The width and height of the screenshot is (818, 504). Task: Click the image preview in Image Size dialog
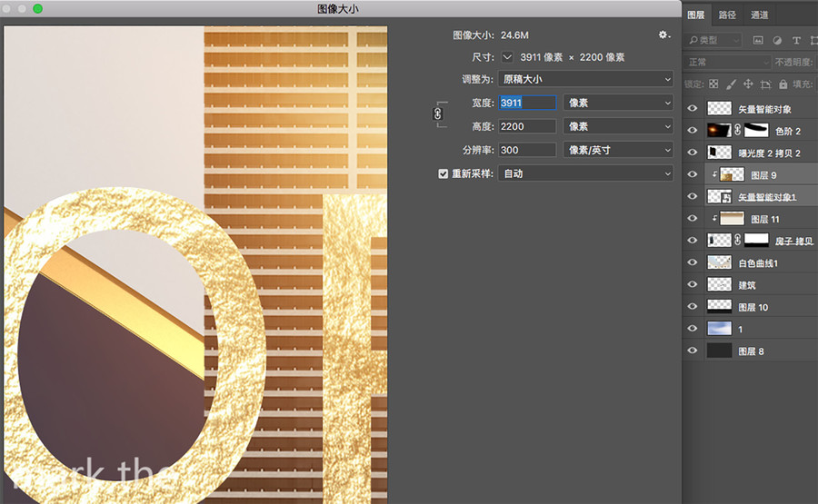tap(195, 265)
